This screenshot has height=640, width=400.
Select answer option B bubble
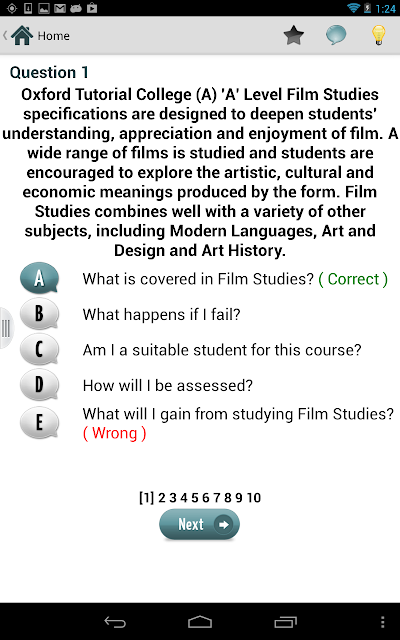39,314
